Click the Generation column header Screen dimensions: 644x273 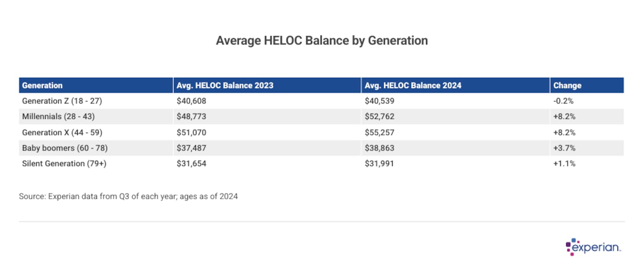42,85
